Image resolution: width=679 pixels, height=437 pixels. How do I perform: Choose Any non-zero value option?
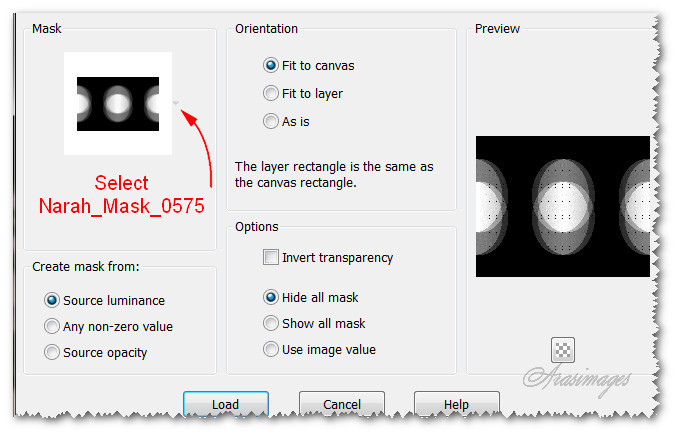tap(52, 326)
